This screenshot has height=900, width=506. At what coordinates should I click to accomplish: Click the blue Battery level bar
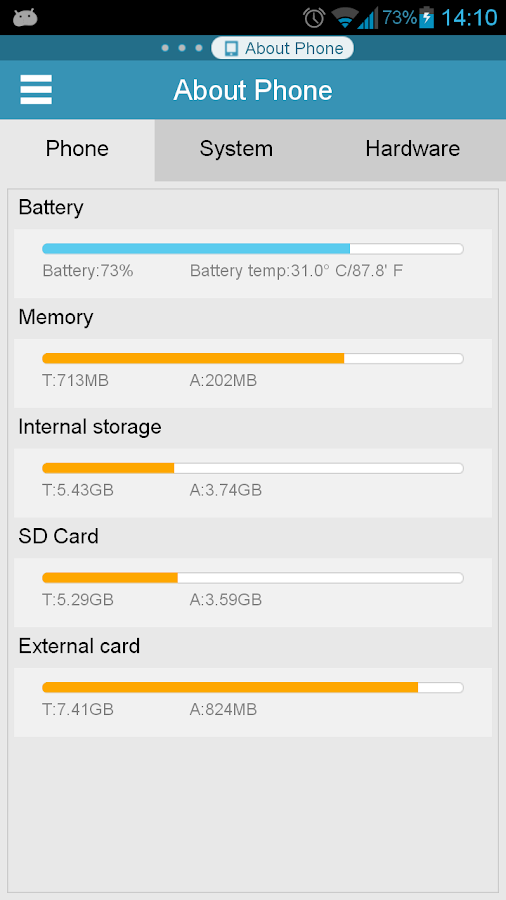[x=253, y=249]
